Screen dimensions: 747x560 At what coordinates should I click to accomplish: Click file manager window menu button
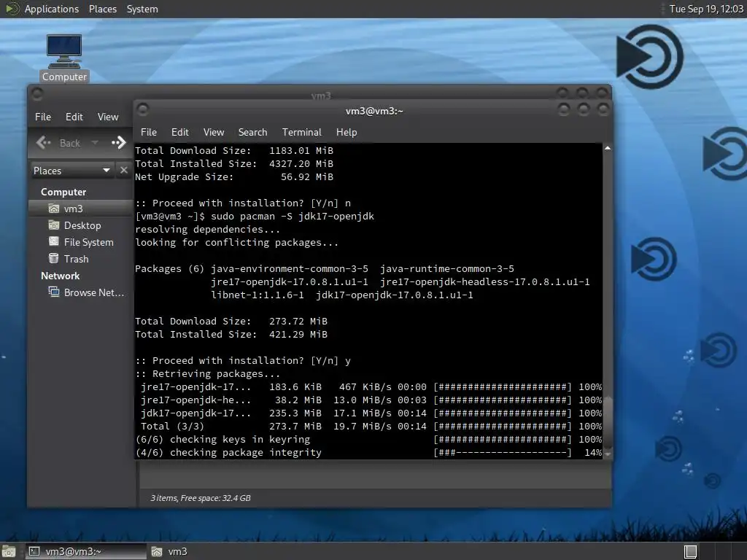(x=37, y=94)
